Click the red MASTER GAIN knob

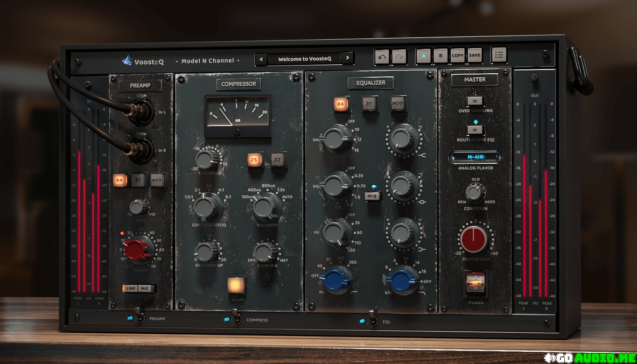point(475,239)
